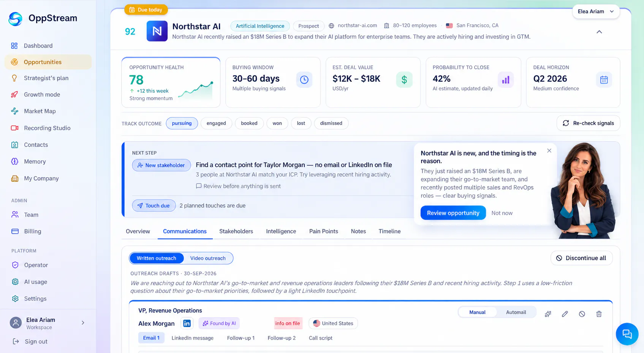Click Review opportunity button

coord(453,213)
